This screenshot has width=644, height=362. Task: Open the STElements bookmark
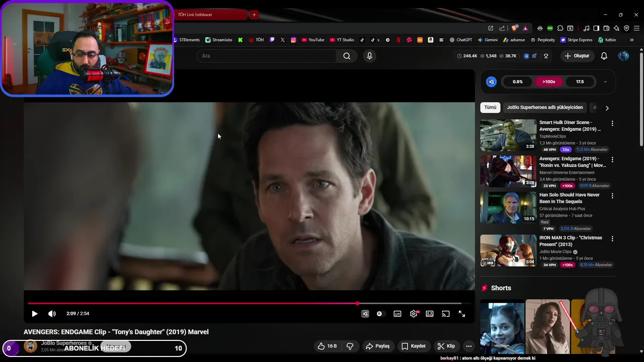(186, 40)
